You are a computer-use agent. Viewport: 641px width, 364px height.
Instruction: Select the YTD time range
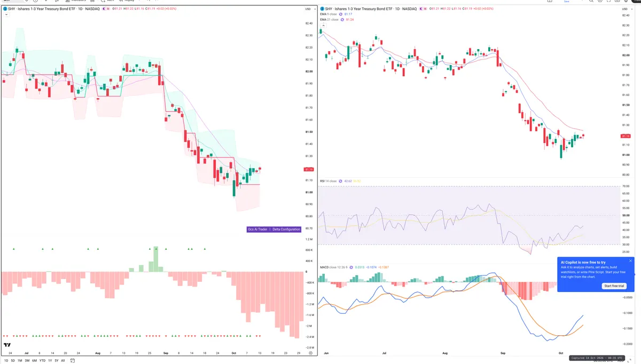click(42, 361)
